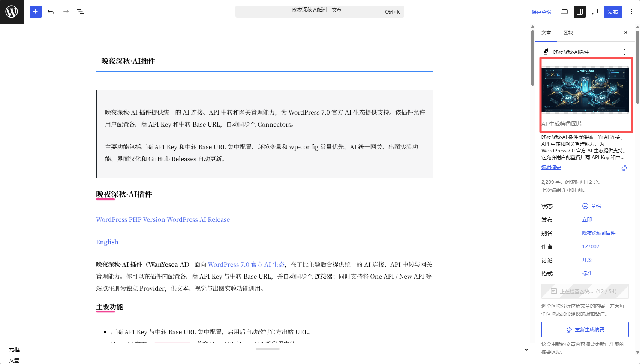This screenshot has height=364, width=640.
Task: Click the 正在检查区块 progress button
Action: coord(585,291)
